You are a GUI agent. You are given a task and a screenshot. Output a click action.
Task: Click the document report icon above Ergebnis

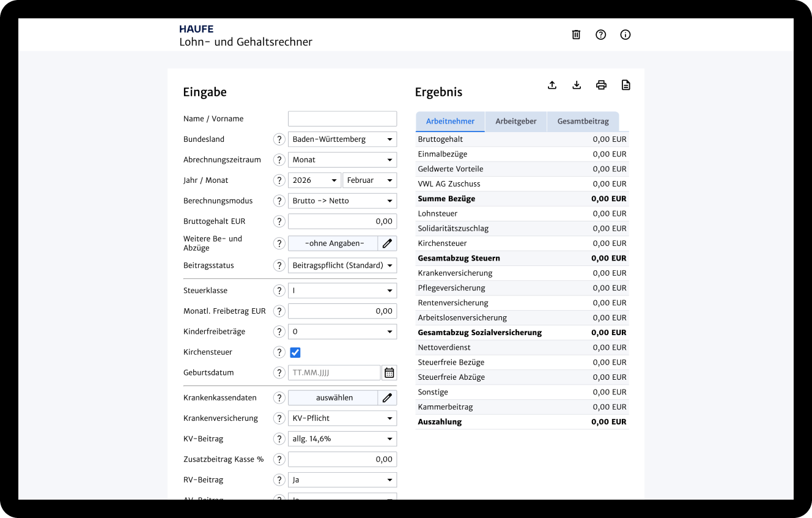(626, 85)
